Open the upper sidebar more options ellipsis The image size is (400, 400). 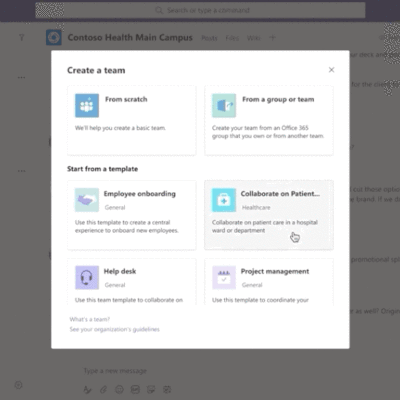[x=21, y=78]
